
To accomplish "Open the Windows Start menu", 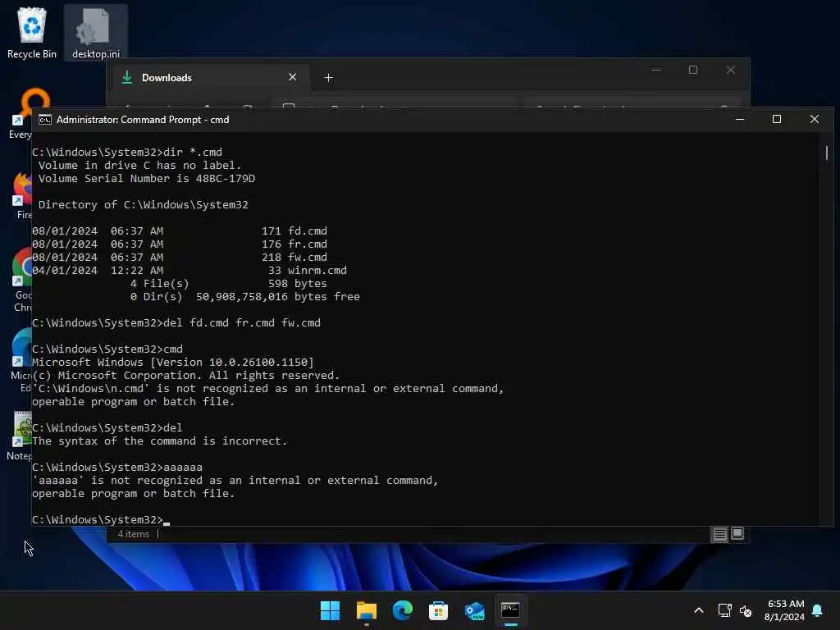I will click(x=330, y=610).
